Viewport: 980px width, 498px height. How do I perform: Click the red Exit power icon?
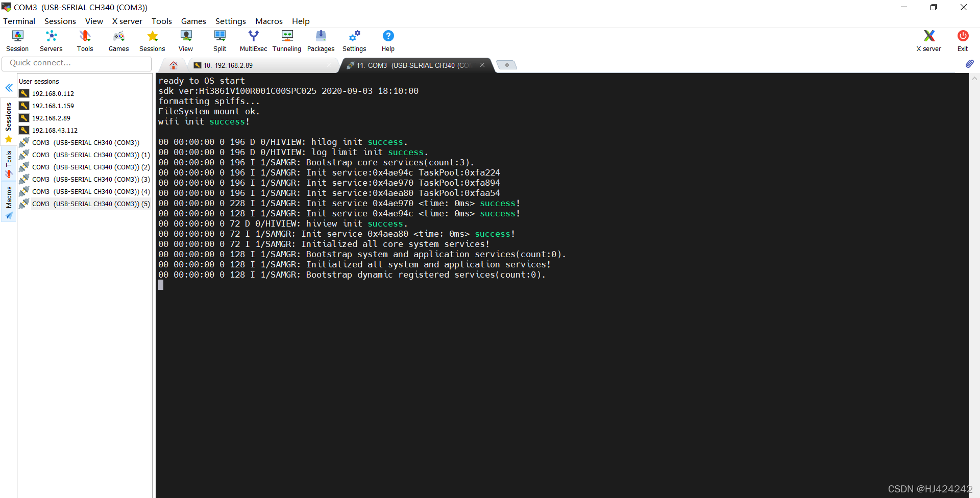(963, 41)
